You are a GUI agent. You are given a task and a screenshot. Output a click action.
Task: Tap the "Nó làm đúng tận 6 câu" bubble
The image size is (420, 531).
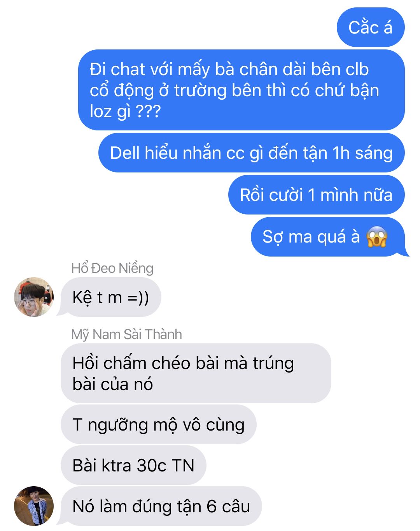[x=161, y=506]
